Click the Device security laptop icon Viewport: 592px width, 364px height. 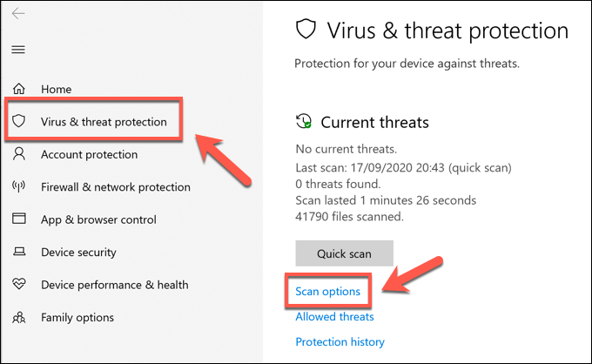(x=20, y=253)
